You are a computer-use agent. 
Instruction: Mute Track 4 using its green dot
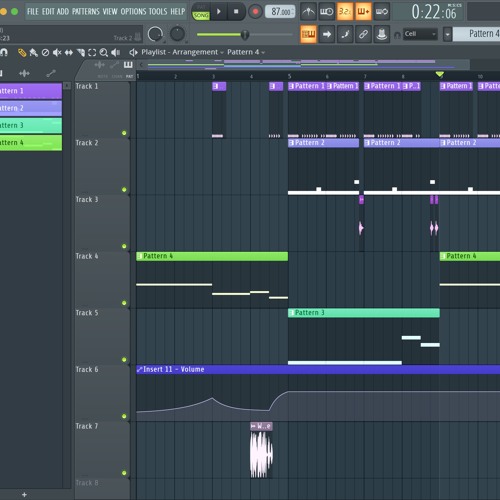tap(124, 303)
